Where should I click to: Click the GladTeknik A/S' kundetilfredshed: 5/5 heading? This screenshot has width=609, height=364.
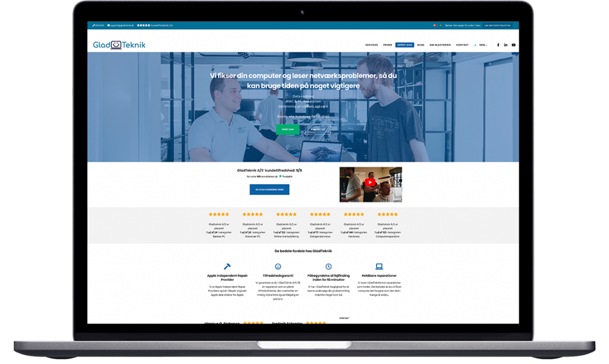(269, 170)
